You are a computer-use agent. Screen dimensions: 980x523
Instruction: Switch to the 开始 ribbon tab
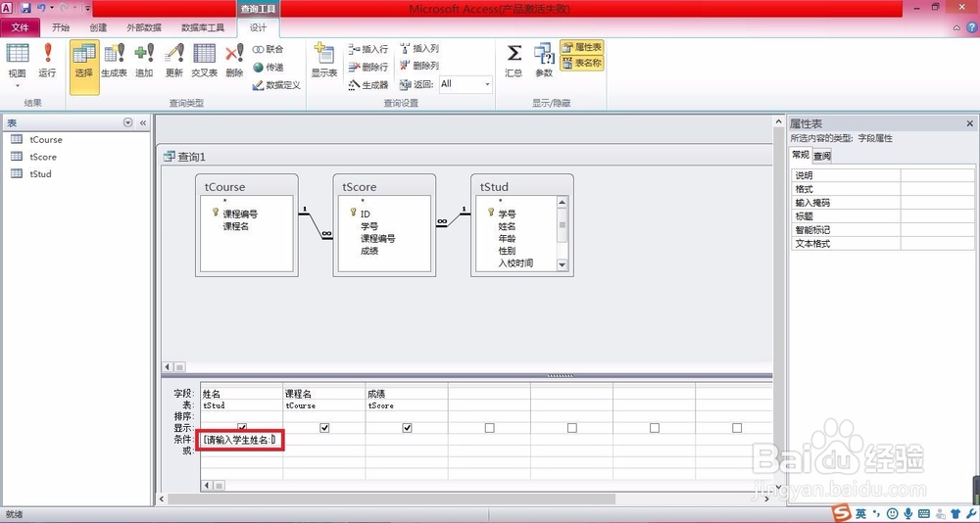coord(61,27)
